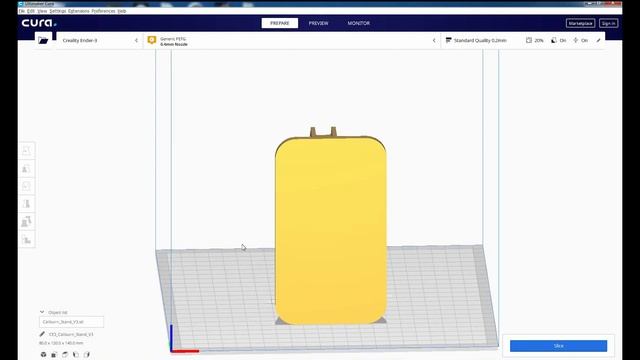This screenshot has height=360, width=640.
Task: Open file with the folder icon
Action: click(43, 40)
